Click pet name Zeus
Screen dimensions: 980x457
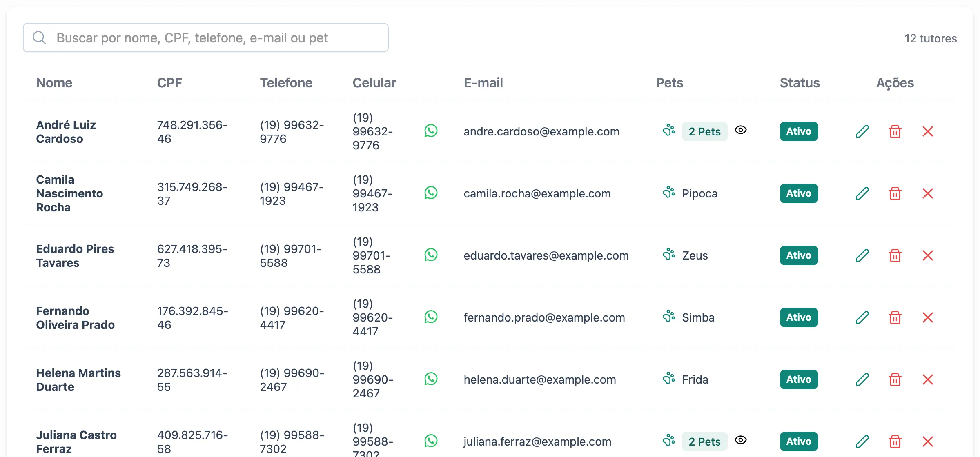pos(695,255)
